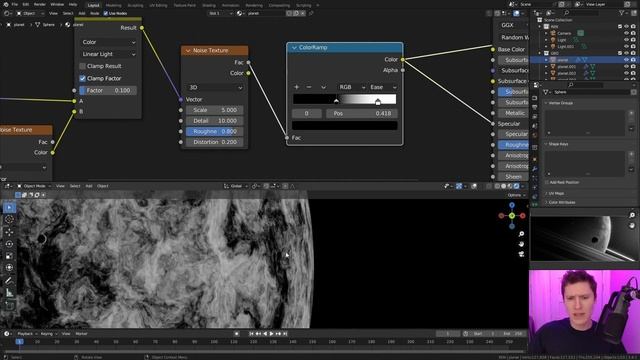The image size is (640, 360).
Task: Toggle camera view icon in viewport
Action: (x=521, y=254)
